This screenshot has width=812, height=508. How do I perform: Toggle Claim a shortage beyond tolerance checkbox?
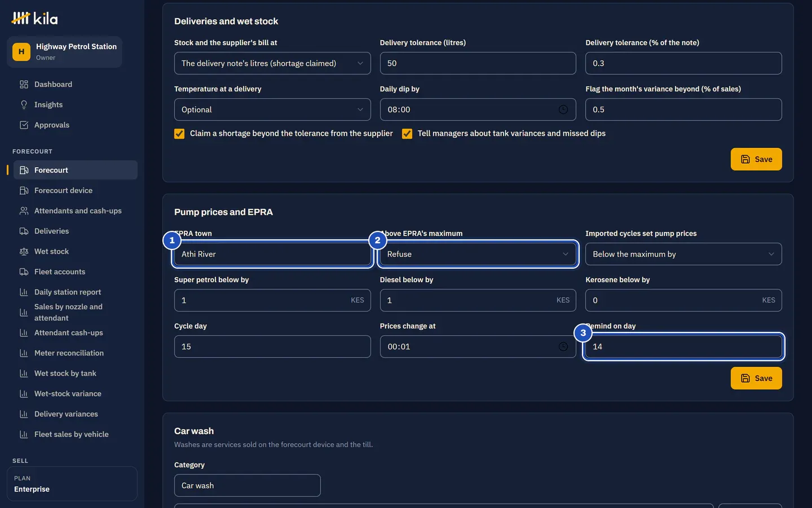(179, 134)
